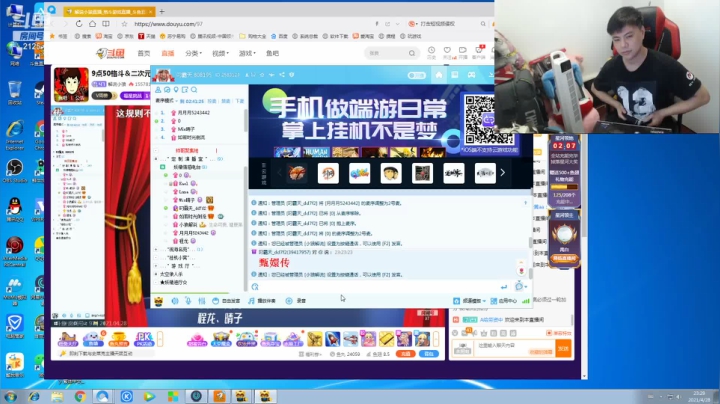Viewport: 720px width, 404px height.
Task: Click music note 播放伴奏 in YY bar
Action: (262, 301)
